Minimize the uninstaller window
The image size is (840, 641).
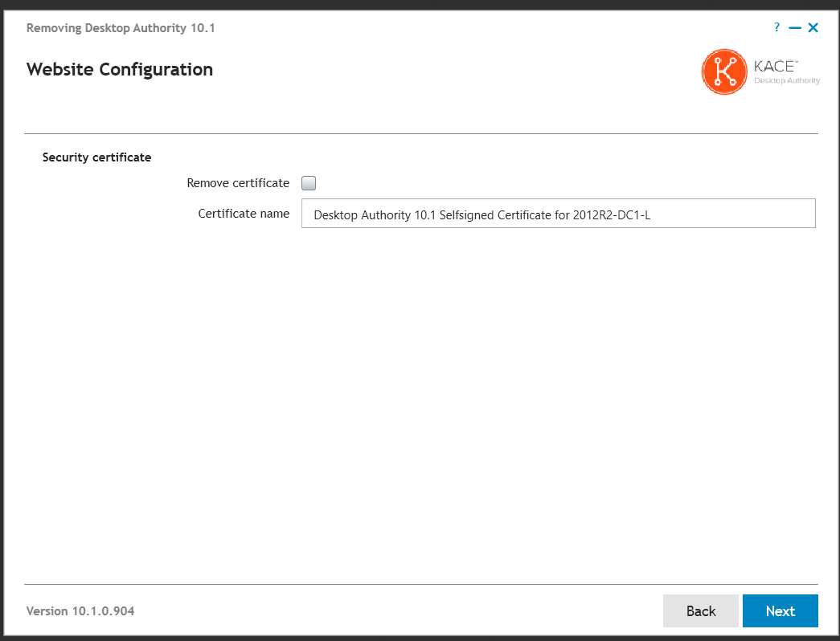click(x=795, y=28)
